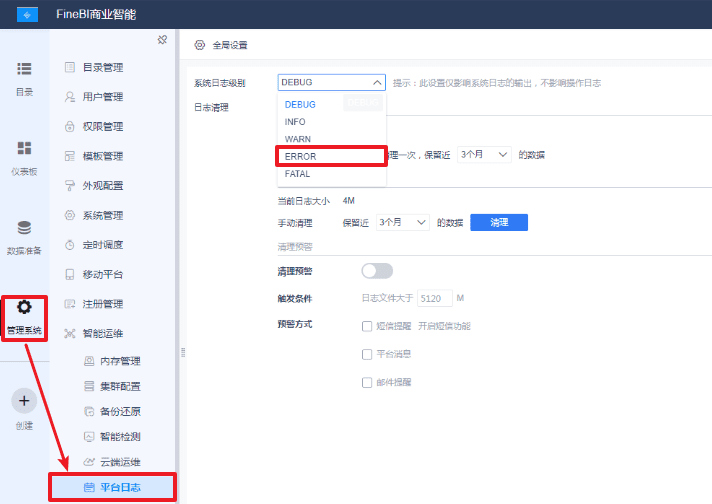The height and width of the screenshot is (504, 712).
Task: Click the 权限管理 lock icon
Action: 69,127
